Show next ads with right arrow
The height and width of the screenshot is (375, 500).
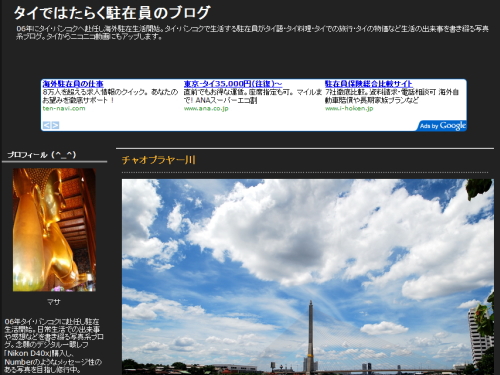[55, 125]
